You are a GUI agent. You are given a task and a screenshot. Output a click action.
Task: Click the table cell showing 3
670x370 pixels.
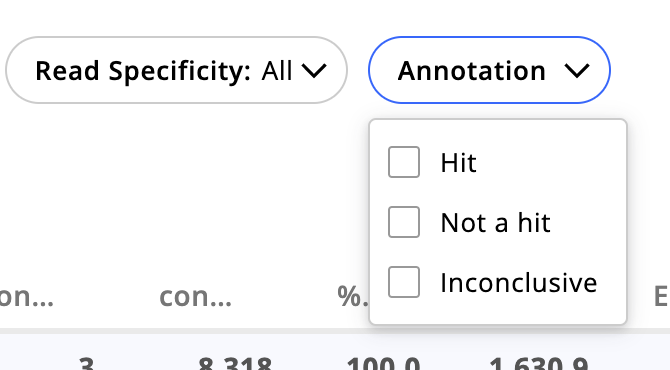[87, 363]
